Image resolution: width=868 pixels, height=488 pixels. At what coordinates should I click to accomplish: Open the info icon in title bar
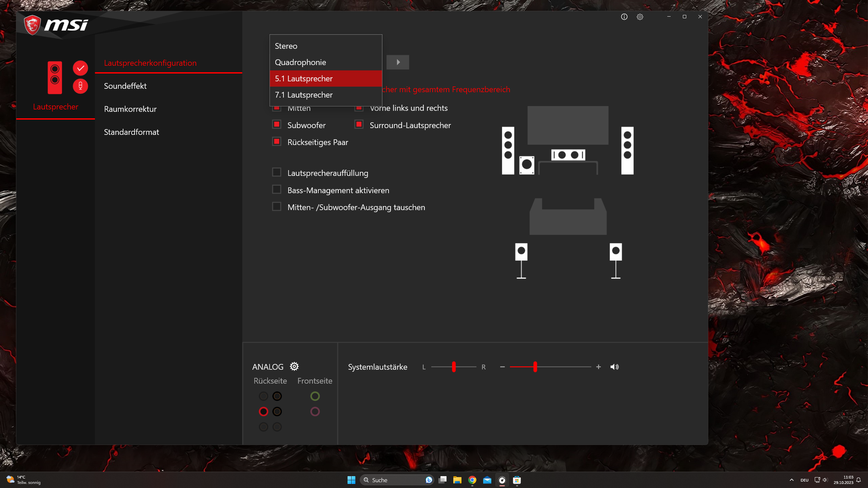click(624, 17)
